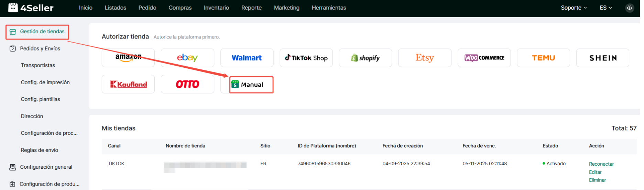Screen dimensions: 644x190
Task: Click the FR site cell
Action: click(x=263, y=164)
